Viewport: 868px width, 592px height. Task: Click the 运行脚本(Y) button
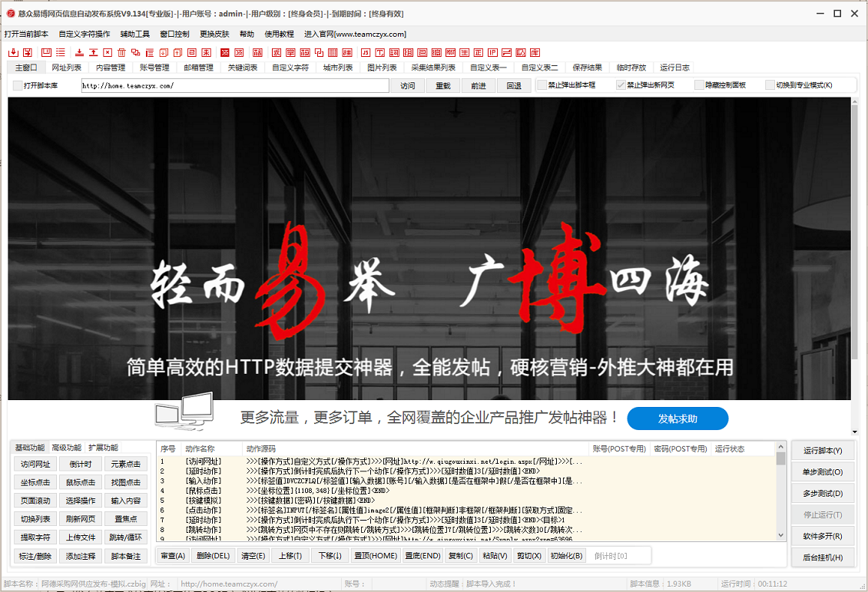(x=823, y=451)
